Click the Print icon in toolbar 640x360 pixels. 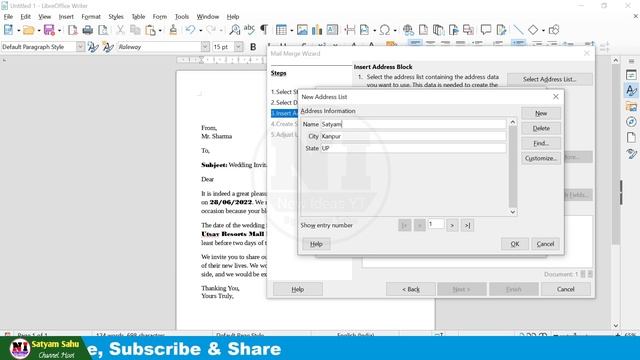point(88,30)
